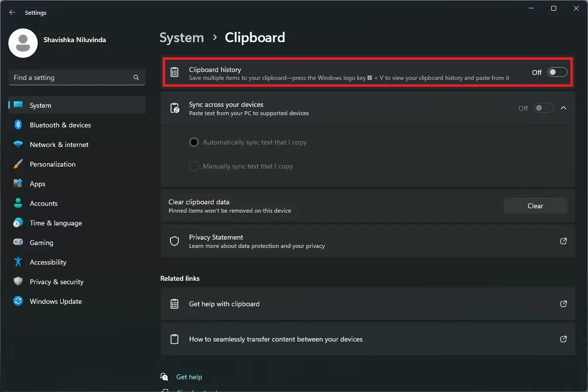Image resolution: width=588 pixels, height=392 pixels.
Task: Click the Privacy & security shield icon
Action: 18,282
